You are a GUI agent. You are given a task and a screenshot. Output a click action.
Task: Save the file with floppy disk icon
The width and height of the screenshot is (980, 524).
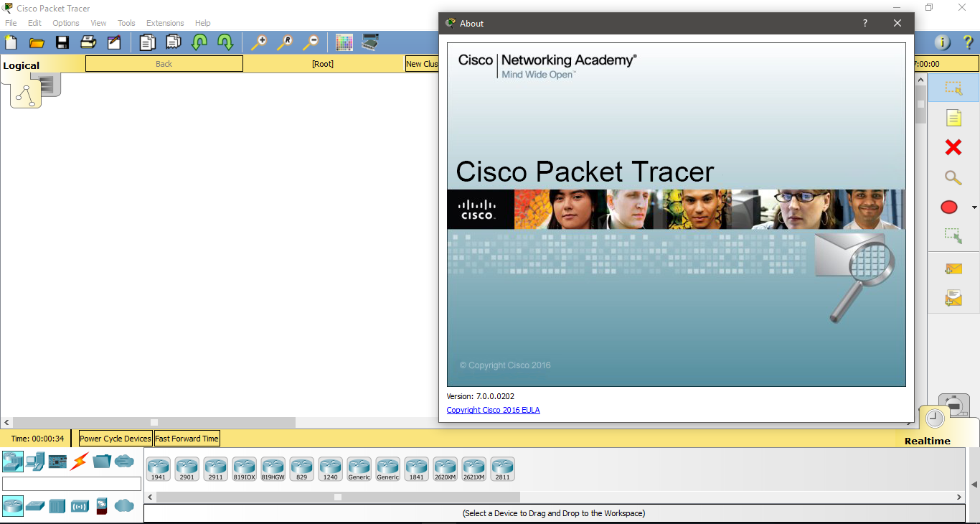click(x=62, y=42)
